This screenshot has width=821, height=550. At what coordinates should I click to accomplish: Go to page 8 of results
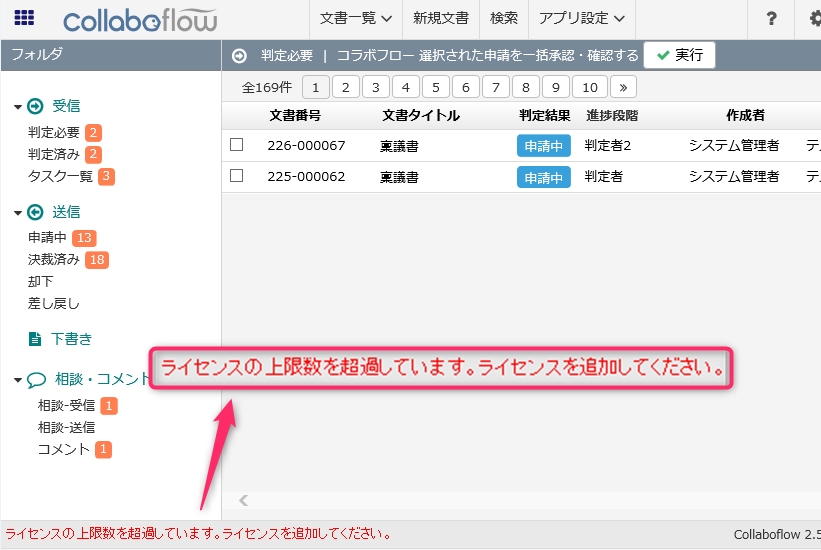526,87
